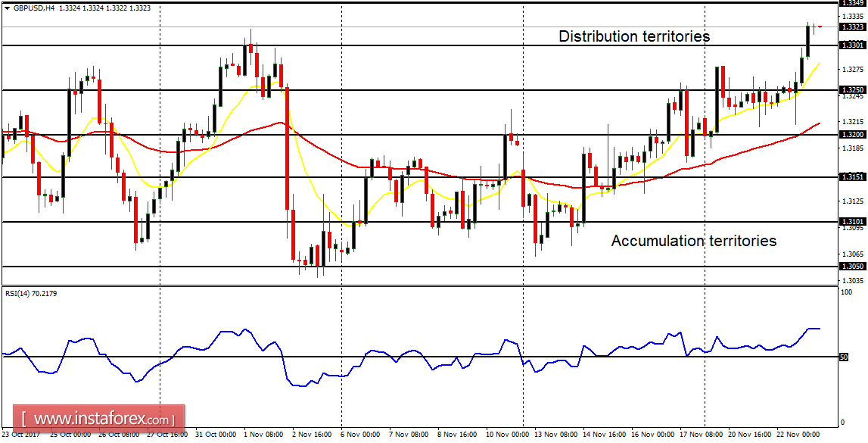Click the triangle arrow beside GBPUSD,H4 title
This screenshot has height=443, width=868.
click(7, 8)
